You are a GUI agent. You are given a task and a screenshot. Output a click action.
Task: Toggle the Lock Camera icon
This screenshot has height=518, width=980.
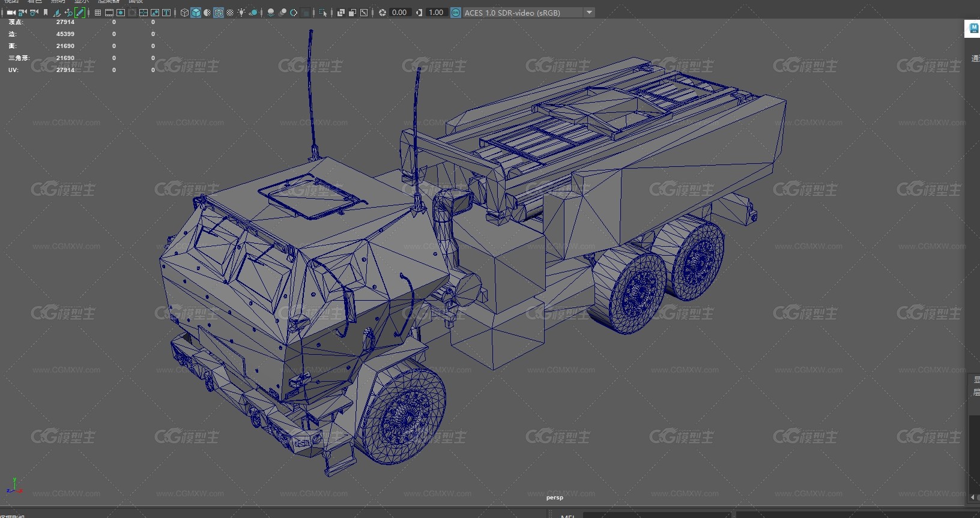coord(23,13)
